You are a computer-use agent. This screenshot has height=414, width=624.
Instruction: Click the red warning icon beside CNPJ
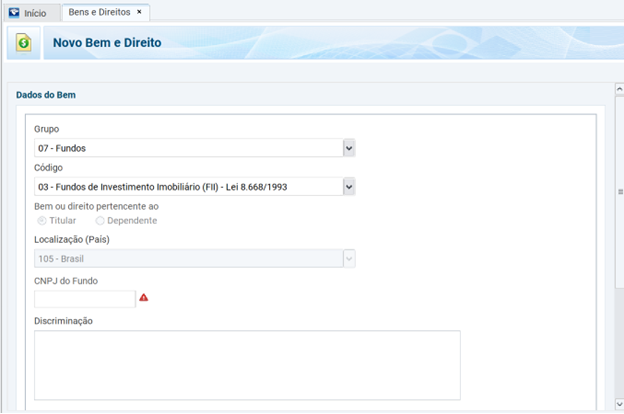click(144, 298)
